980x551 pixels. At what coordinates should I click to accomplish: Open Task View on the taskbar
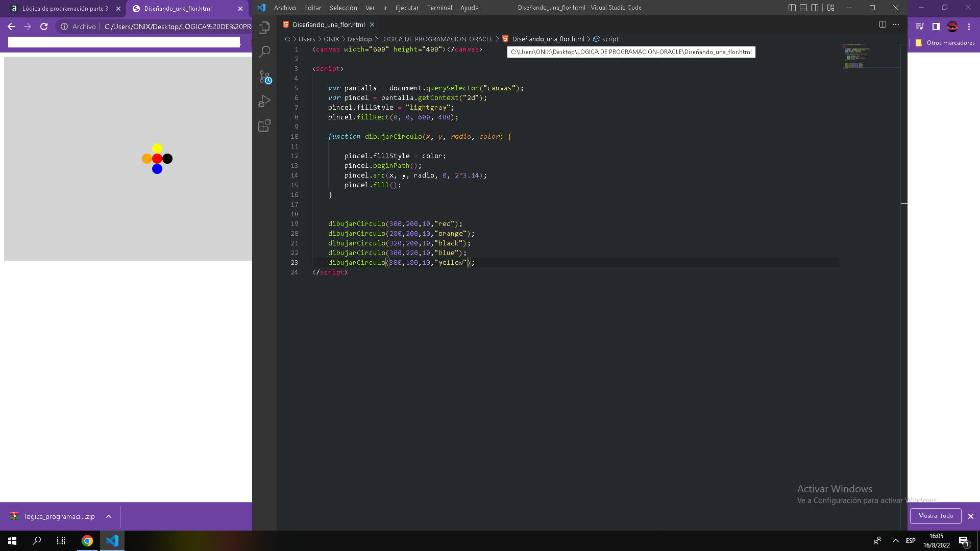pyautogui.click(x=61, y=541)
